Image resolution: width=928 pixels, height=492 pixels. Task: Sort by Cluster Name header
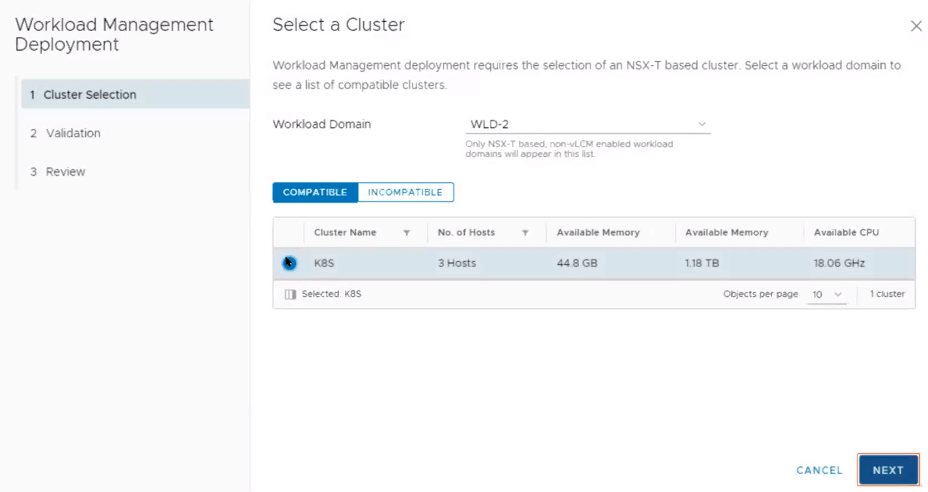pos(345,233)
